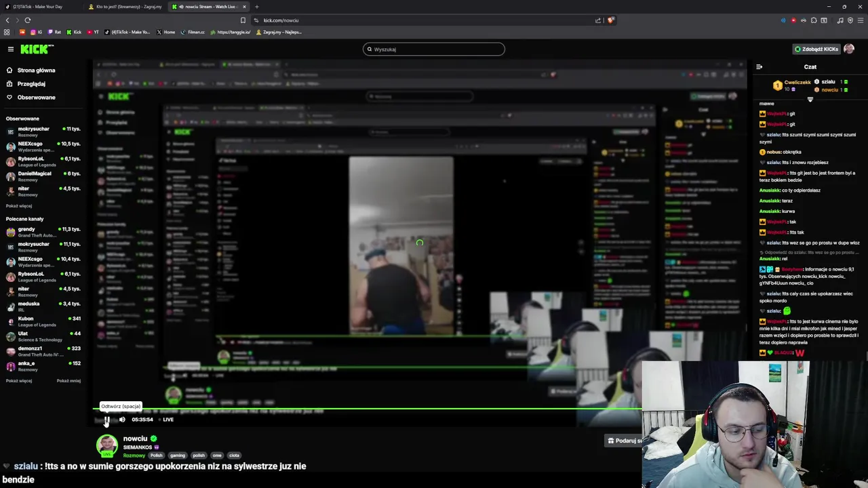Open Kubon League of Legends channel
This screenshot has width=868, height=488.
click(43, 321)
